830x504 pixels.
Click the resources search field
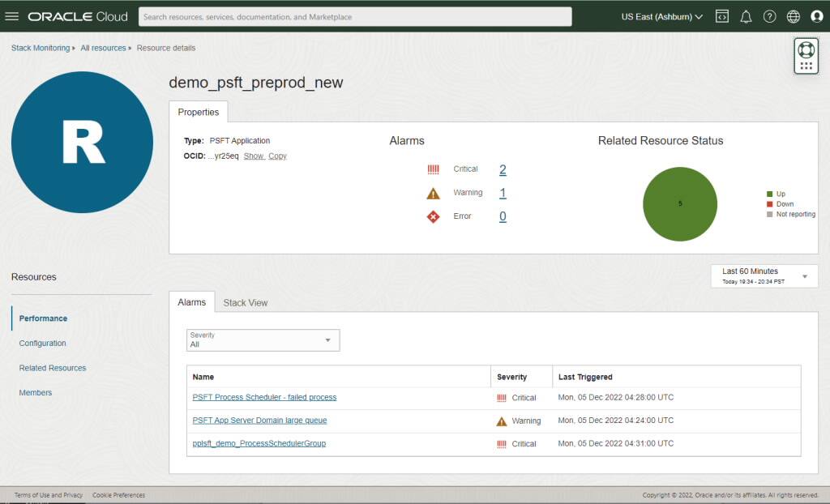coord(354,16)
